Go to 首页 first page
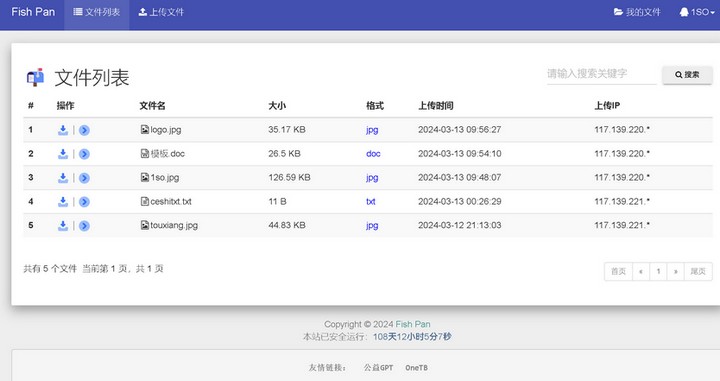Screen dimensions: 720x381 point(618,271)
